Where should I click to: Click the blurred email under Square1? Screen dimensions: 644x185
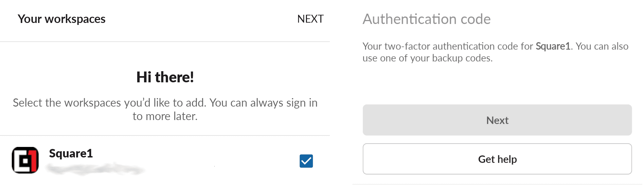coord(95,170)
